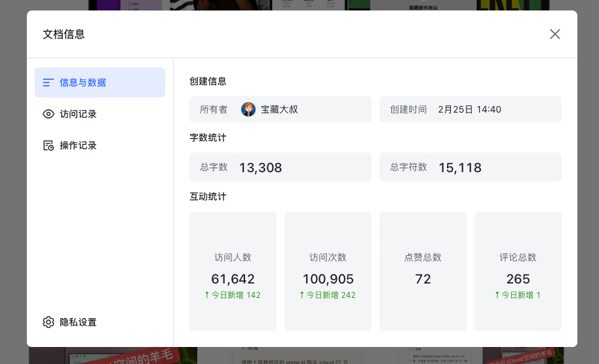The height and width of the screenshot is (364, 599).
Task: Click the 总字数 label
Action: coord(214,167)
